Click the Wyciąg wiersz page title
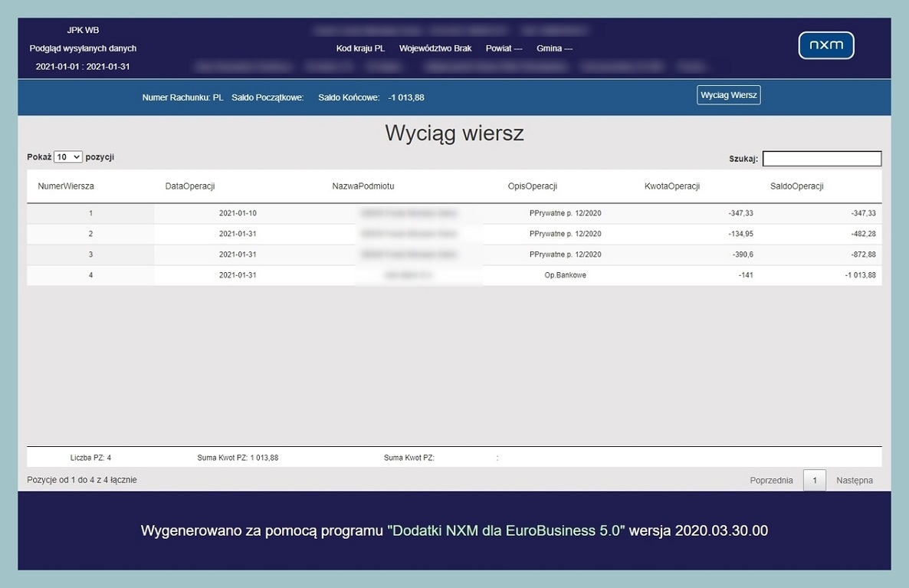 [454, 133]
